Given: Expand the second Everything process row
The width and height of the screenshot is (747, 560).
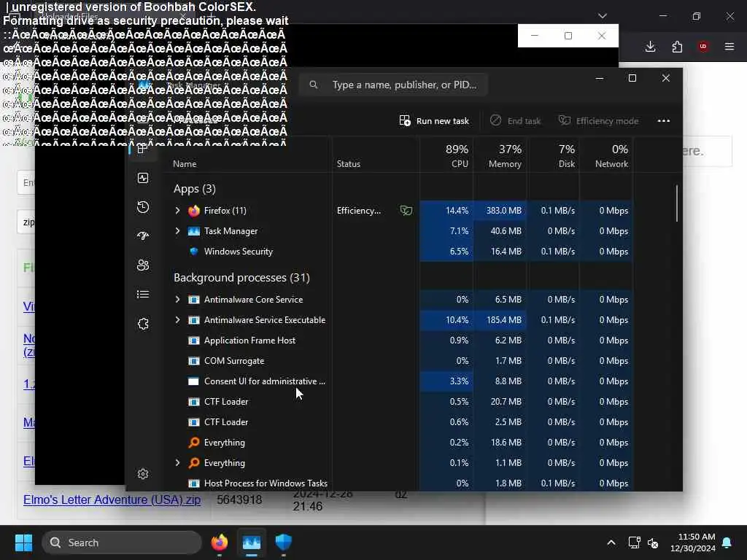Looking at the screenshot, I should [178, 463].
